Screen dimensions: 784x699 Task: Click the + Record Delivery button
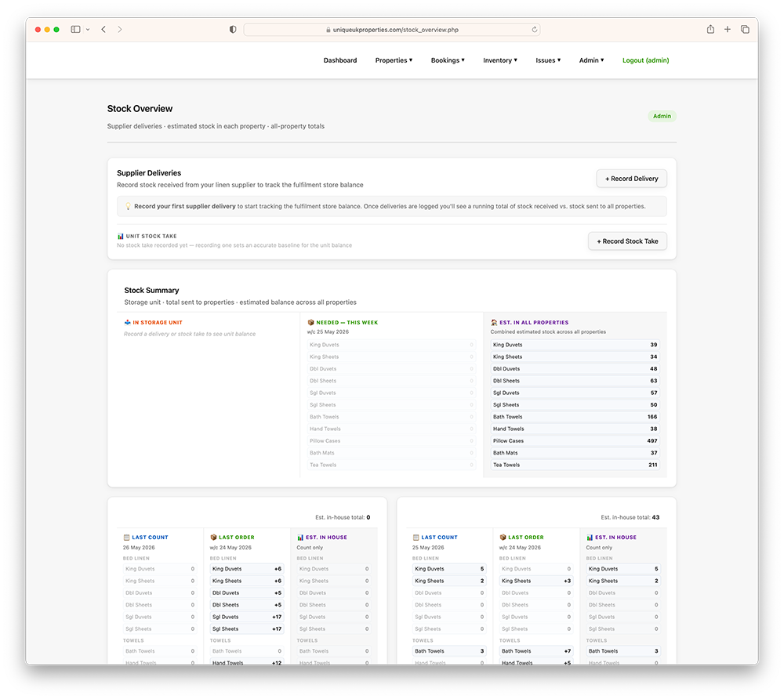coord(631,179)
